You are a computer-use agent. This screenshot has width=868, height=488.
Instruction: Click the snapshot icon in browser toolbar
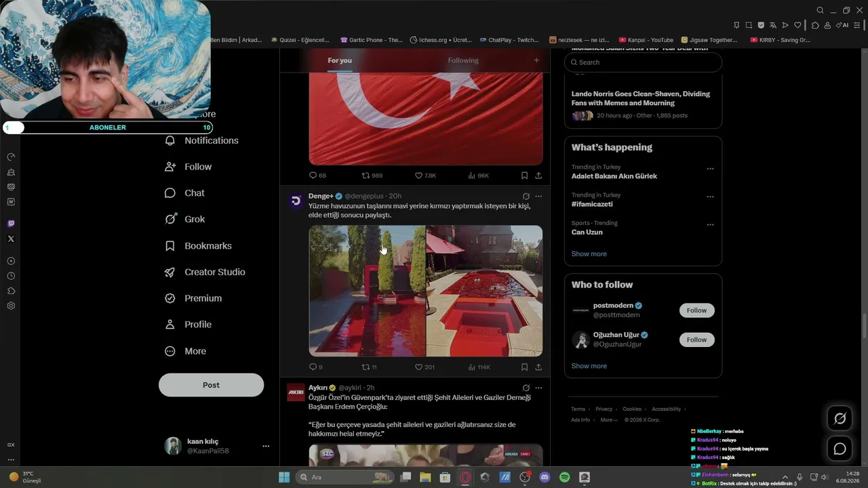749,25
